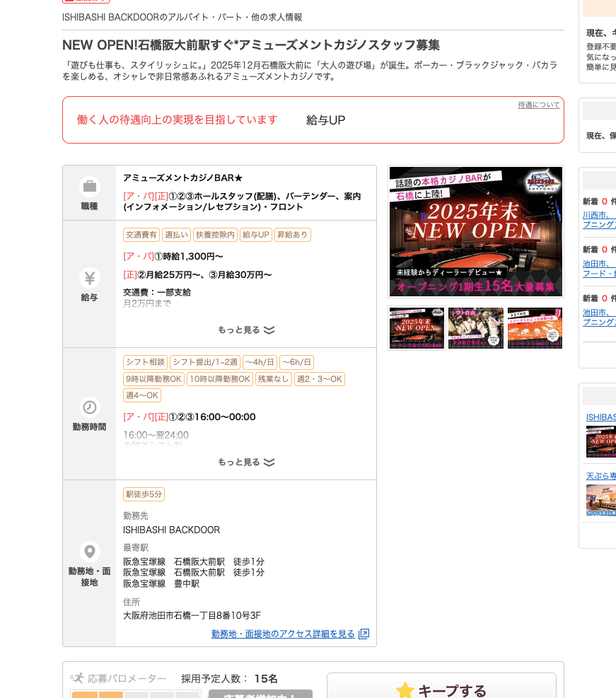Expand working hours section with もっと見る
Image resolution: width=616 pixels, height=698 pixels.
245,462
